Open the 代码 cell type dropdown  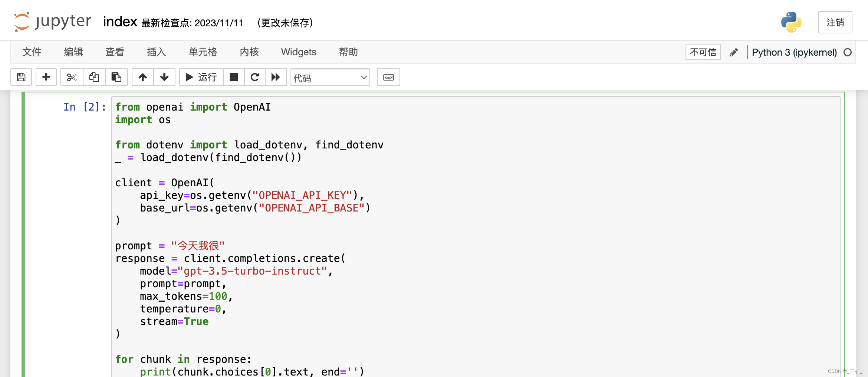pos(330,77)
